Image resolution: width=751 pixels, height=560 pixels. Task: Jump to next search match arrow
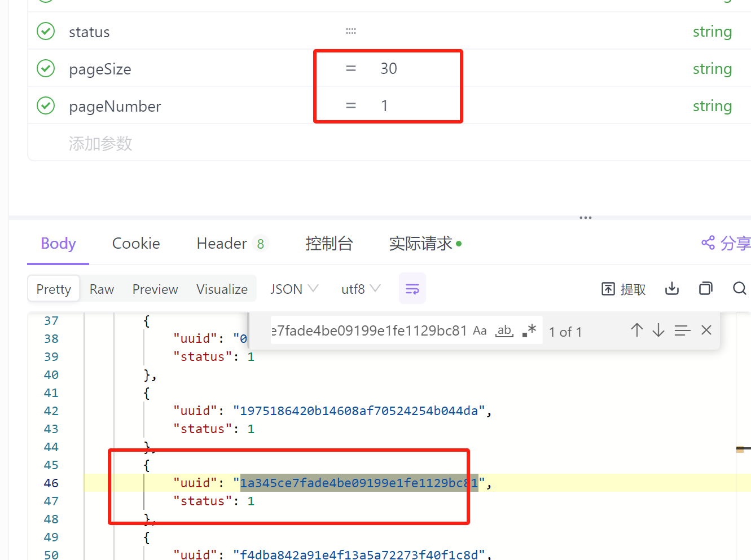pos(658,330)
